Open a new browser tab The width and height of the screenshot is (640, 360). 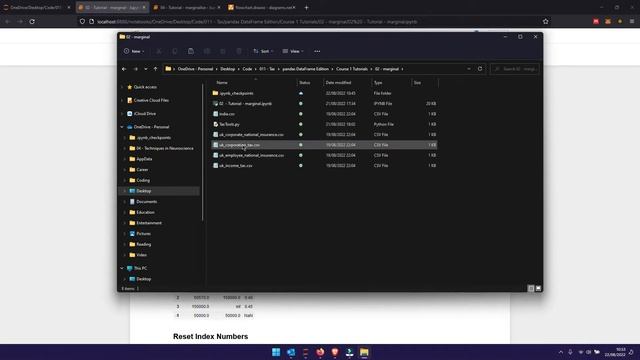(307, 7)
